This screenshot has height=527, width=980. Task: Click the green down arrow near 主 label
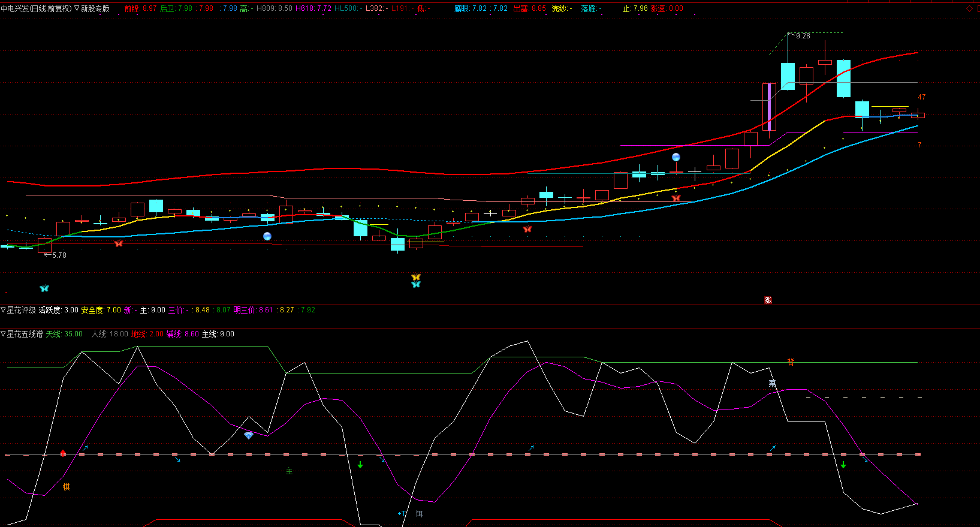(x=360, y=465)
